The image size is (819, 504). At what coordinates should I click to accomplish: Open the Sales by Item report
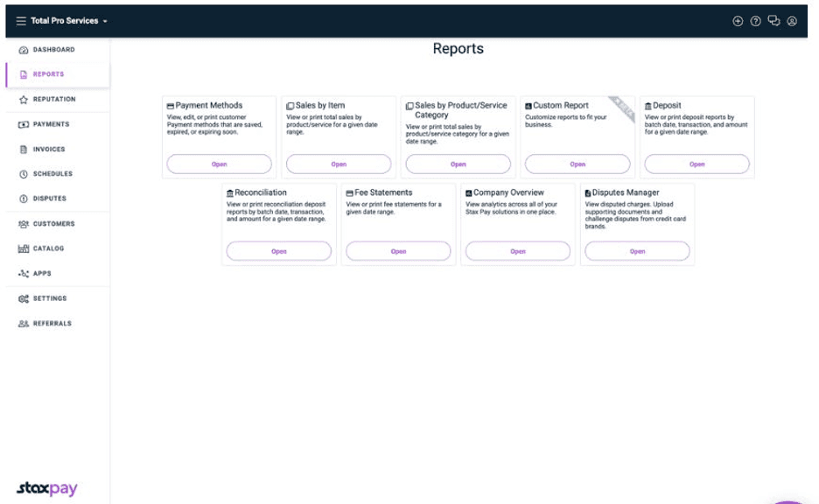(x=339, y=164)
